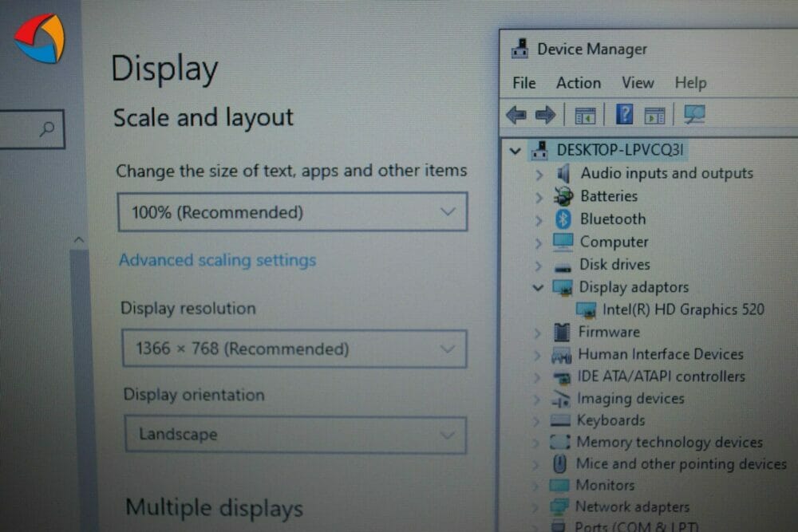Select the Monitors tree item label
The width and height of the screenshot is (798, 532).
point(605,485)
